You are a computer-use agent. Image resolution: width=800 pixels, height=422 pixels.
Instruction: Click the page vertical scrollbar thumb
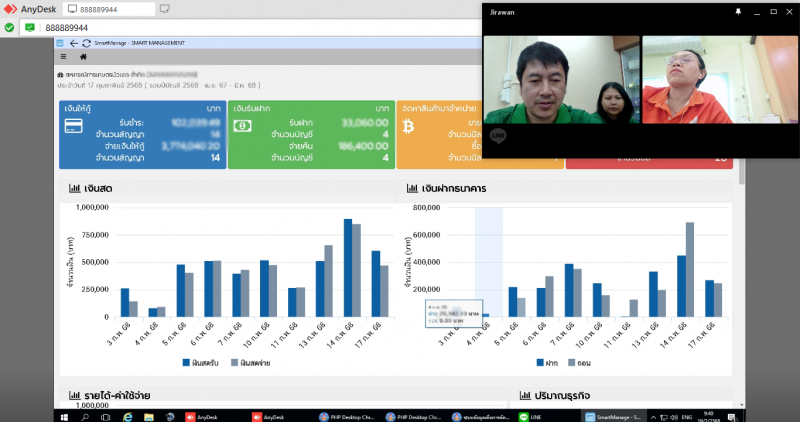tap(741, 171)
